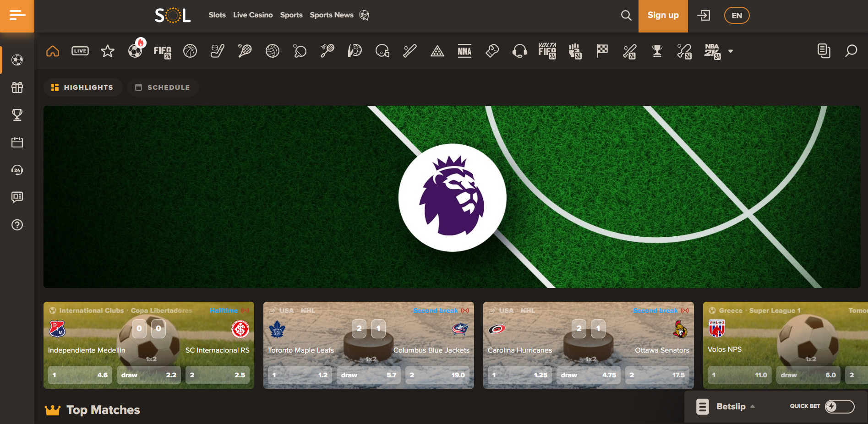Click the football icon beside Sports News
The width and height of the screenshot is (868, 424).
pyautogui.click(x=364, y=15)
